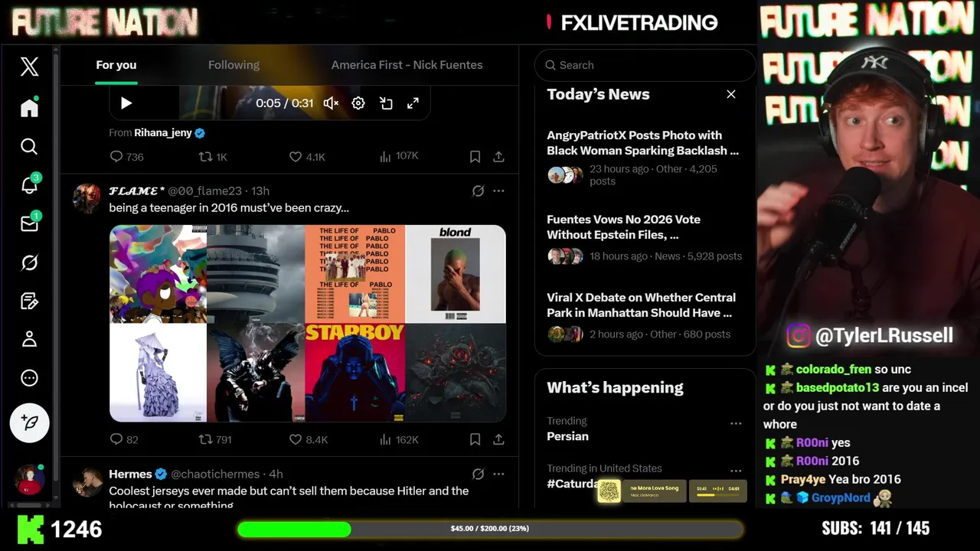This screenshot has width=980, height=551.
Task: Click the white Post compose button
Action: click(x=29, y=422)
